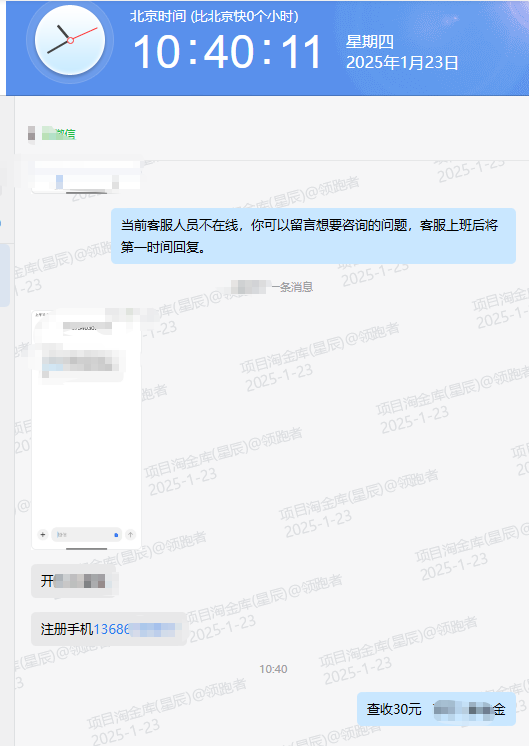Click the 北京时间 header label
This screenshot has height=746, width=529.
pyautogui.click(x=158, y=16)
